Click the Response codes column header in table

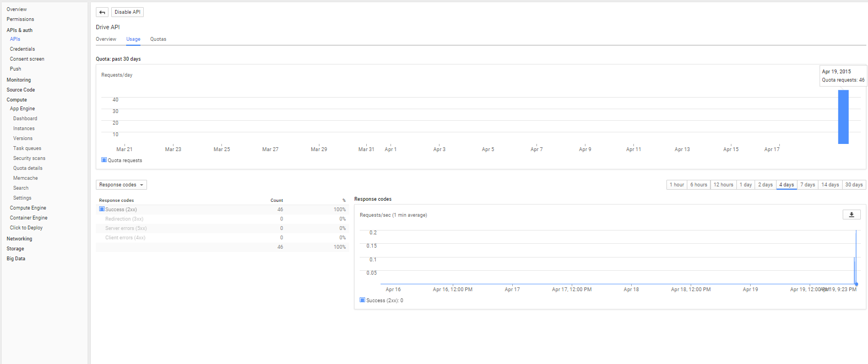(x=116, y=200)
